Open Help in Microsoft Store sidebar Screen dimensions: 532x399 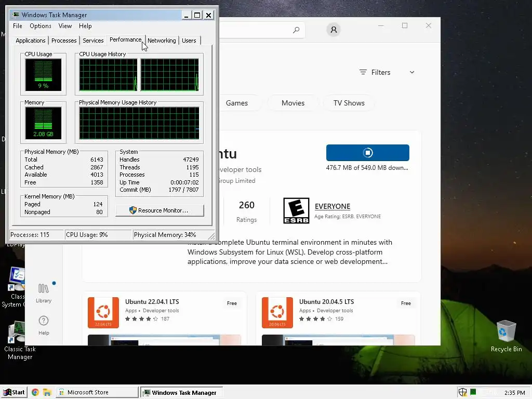click(x=44, y=325)
